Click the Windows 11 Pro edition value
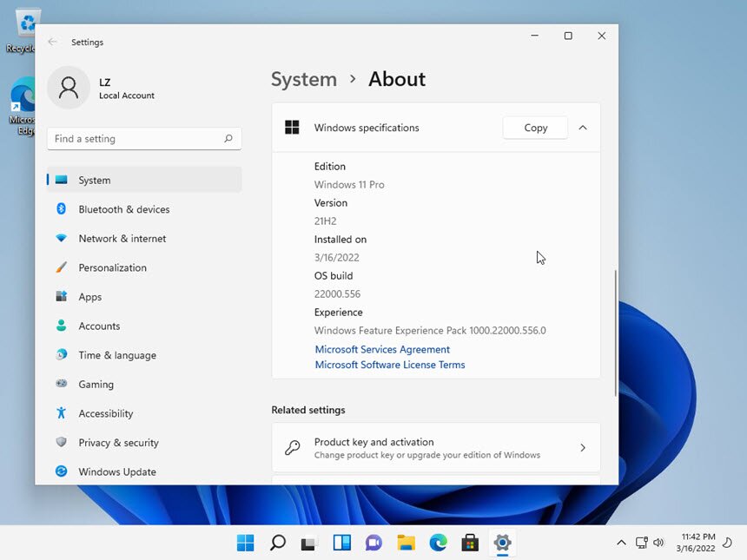 click(349, 185)
